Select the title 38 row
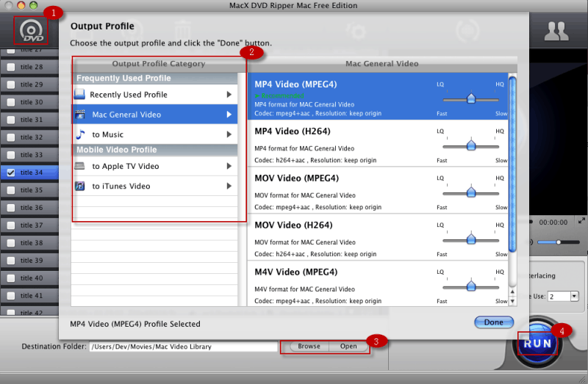 coord(29,243)
